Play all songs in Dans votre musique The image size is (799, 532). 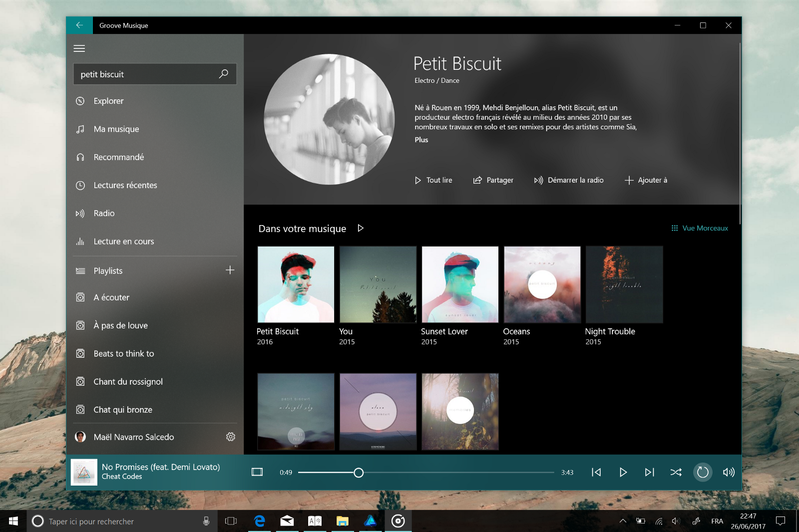pyautogui.click(x=361, y=228)
